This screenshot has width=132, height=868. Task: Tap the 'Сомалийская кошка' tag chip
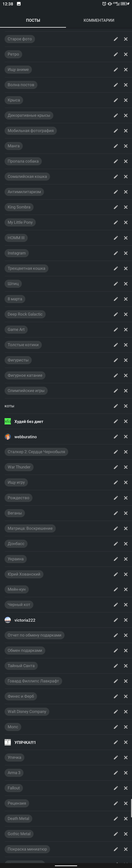click(x=27, y=177)
